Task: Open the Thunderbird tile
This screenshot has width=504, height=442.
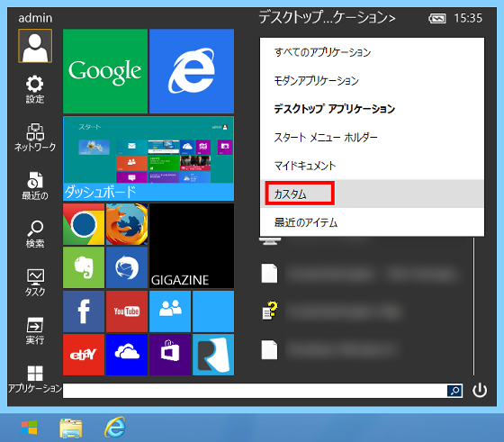Action: tap(127, 267)
